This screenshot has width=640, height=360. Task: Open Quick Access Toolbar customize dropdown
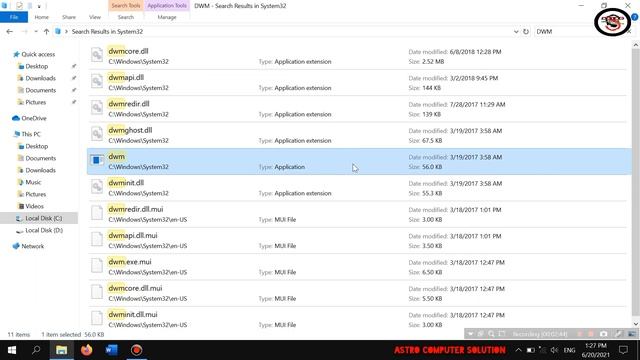coord(39,6)
